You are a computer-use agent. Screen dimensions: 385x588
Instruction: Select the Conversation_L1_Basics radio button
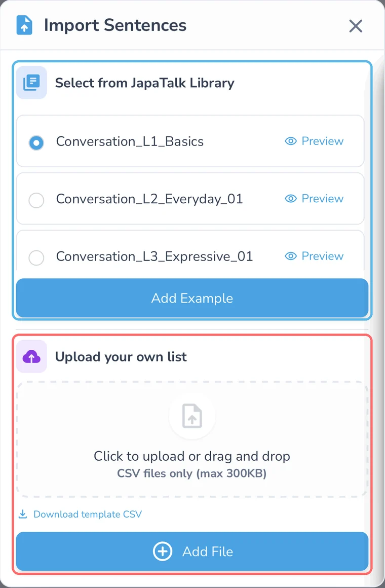coord(36,142)
